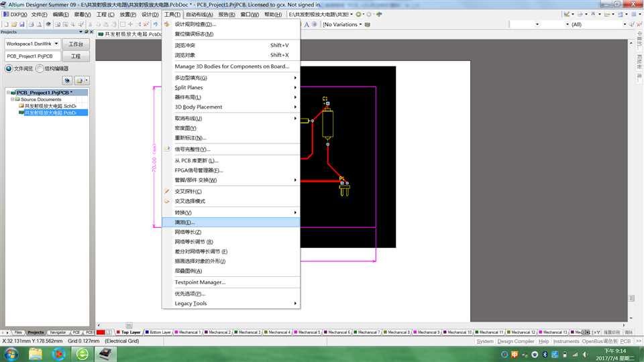Screen dimensions: 644x362
Task: Click the print preview toolbar icon
Action: 39,24
